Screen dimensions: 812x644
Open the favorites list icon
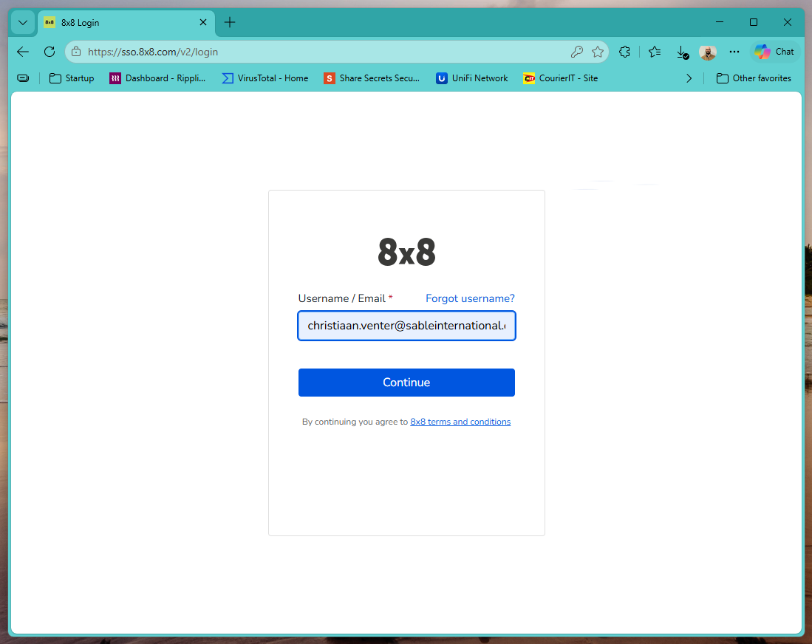click(x=655, y=52)
